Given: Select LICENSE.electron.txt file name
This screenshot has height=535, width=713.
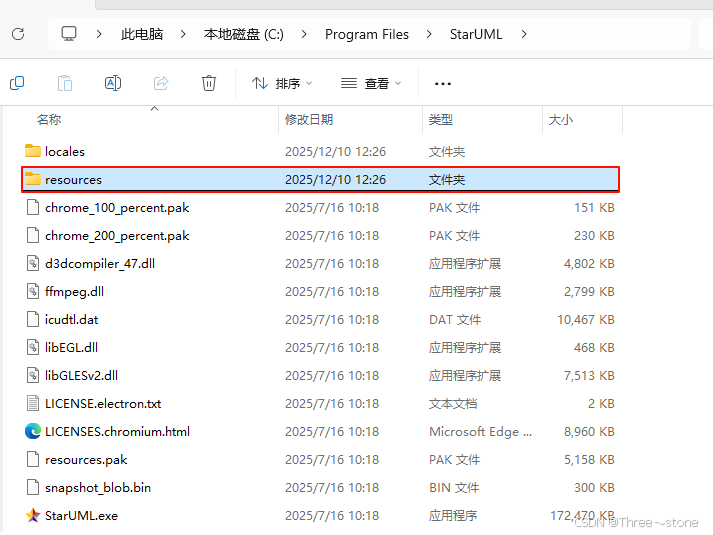Looking at the screenshot, I should click(103, 404).
